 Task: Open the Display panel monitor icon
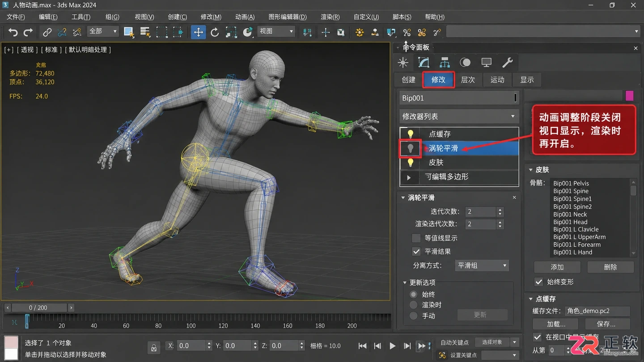pyautogui.click(x=486, y=63)
